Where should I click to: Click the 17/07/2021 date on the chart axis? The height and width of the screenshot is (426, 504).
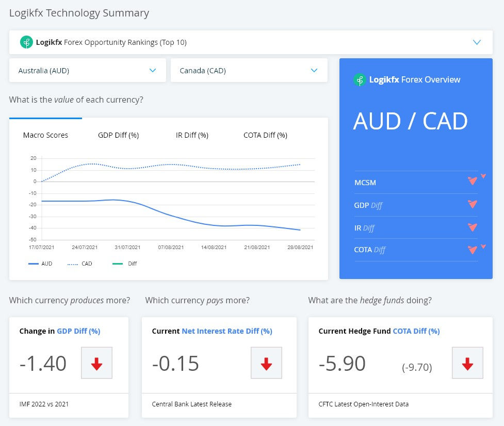coord(41,248)
